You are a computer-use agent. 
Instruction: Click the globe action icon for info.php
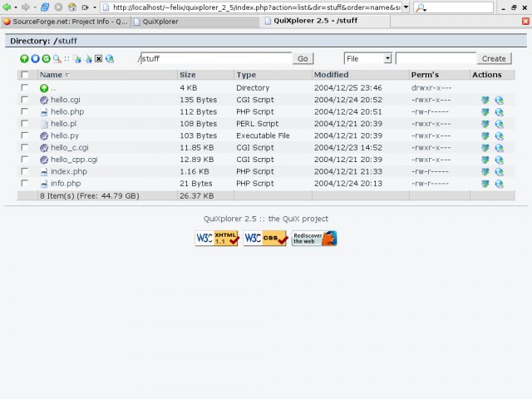[x=499, y=184]
